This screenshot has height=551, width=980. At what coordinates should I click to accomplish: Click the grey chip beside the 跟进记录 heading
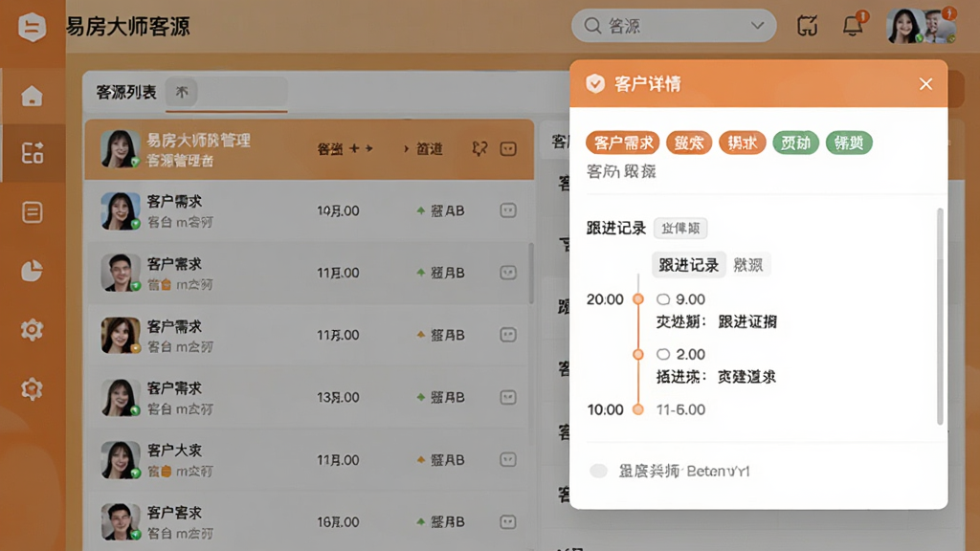point(680,228)
